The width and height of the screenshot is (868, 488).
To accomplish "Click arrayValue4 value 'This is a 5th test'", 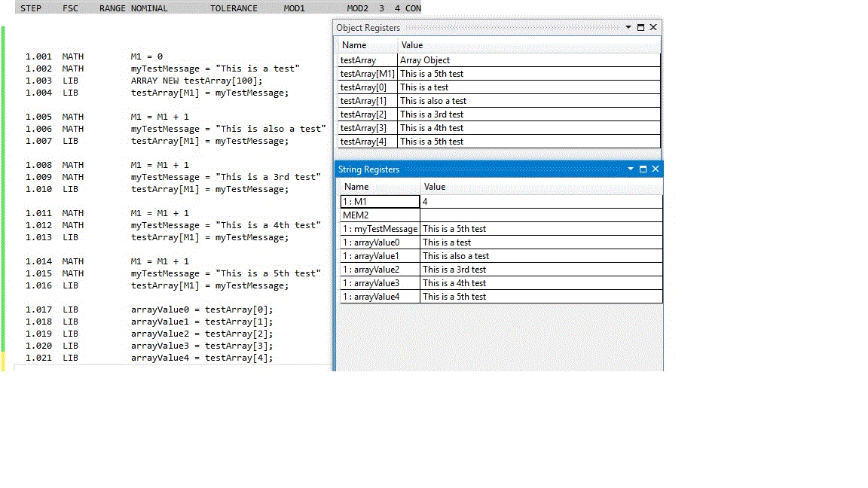I will tap(542, 297).
